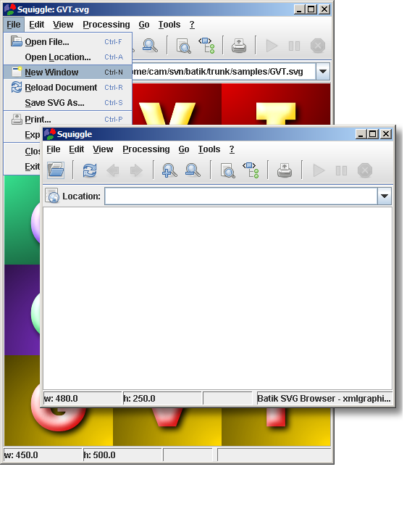This screenshot has height=506, width=420.
Task: Open View Source icon in GVT.svg window toolbar
Action: [184, 46]
